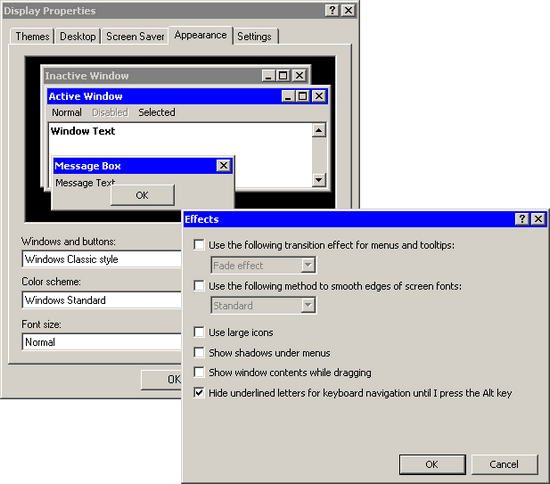Image resolution: width=550 pixels, height=484 pixels.
Task: Close the Display Properties window
Action: pyautogui.click(x=348, y=11)
